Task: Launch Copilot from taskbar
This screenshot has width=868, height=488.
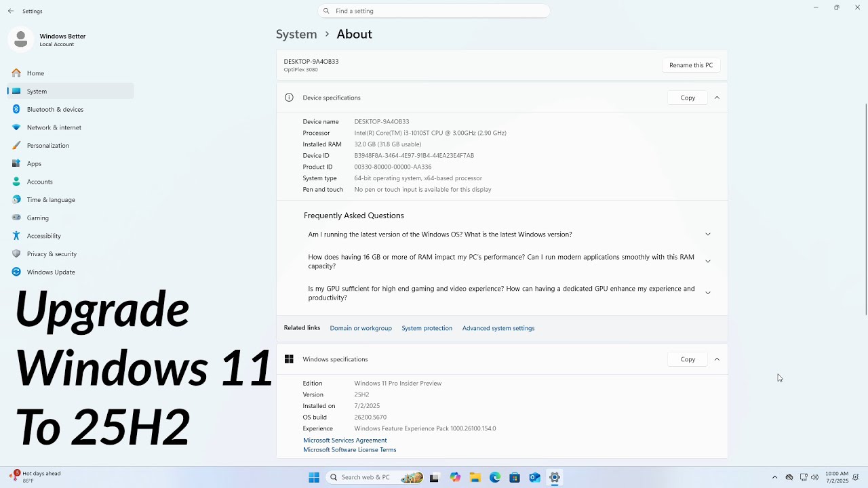Action: click(x=455, y=477)
